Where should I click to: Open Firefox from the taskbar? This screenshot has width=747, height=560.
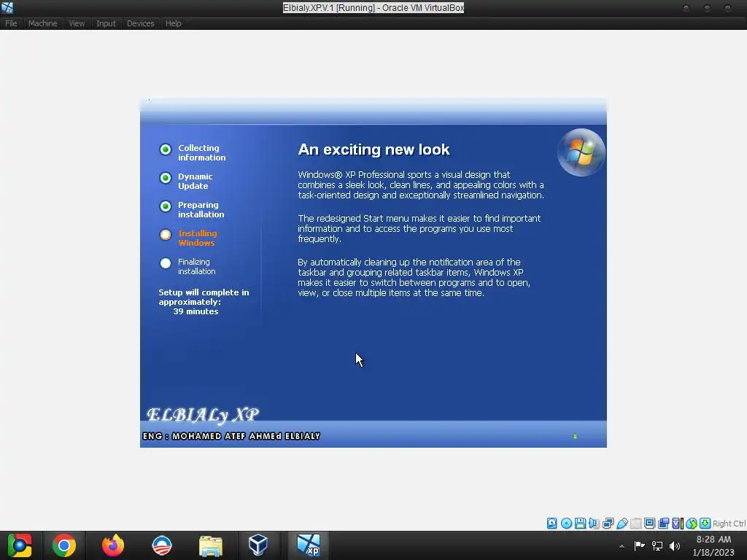113,545
